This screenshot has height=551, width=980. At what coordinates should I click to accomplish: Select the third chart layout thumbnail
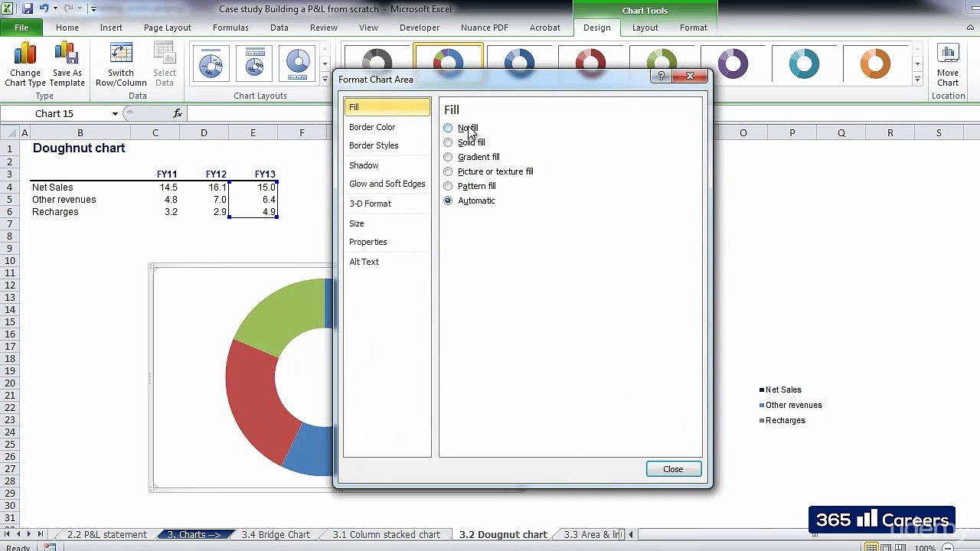298,64
